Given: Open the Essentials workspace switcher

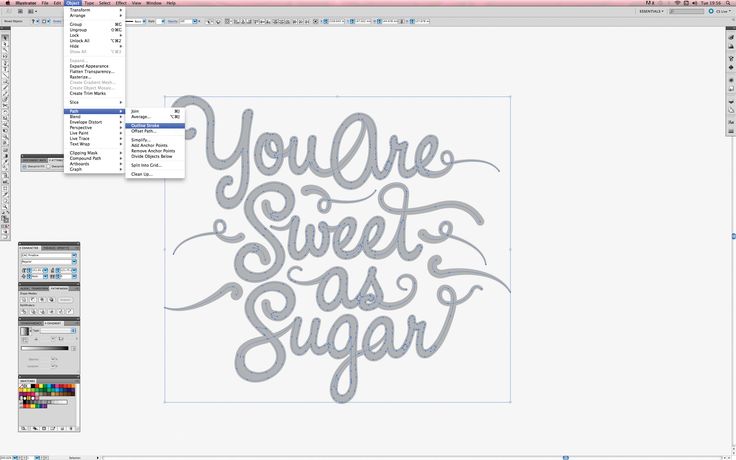Looking at the screenshot, I should pyautogui.click(x=652, y=11).
